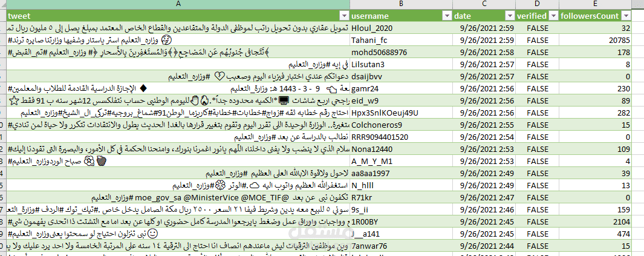Click the tweet header cell
This screenshot has height=256, width=644.
pyautogui.click(x=178, y=16)
